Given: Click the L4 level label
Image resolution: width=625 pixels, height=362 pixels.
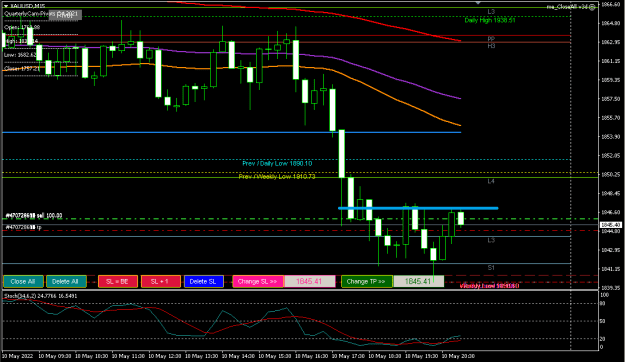Looking at the screenshot, I should point(491,181).
